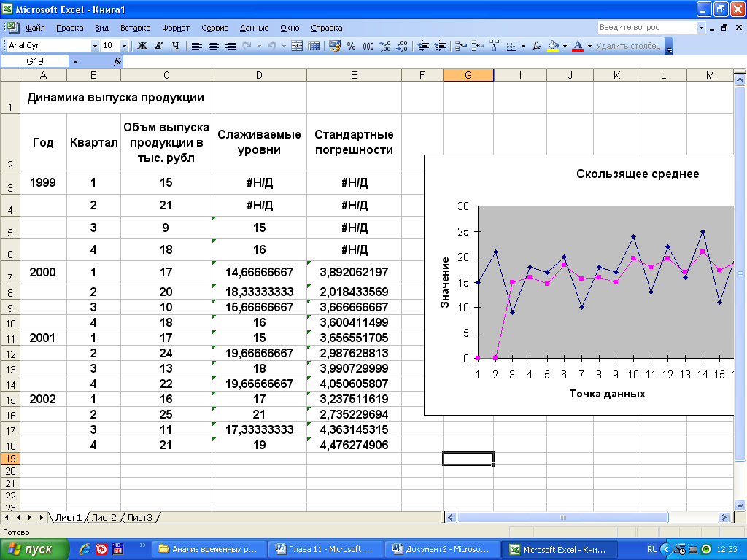This screenshot has height=560, width=747.
Task: Click Internet Explorer quick launch icon
Action: click(85, 549)
